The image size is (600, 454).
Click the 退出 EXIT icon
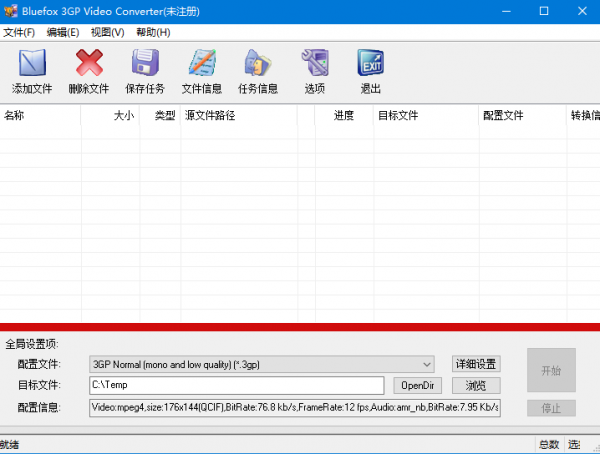point(371,62)
